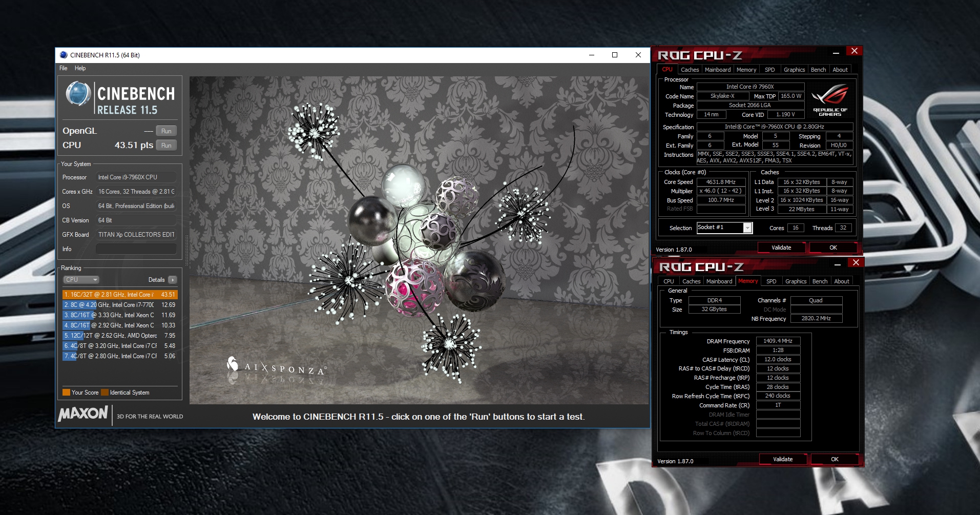
Task: Switch to Bench tab in lower CPU-Z window
Action: coord(820,281)
